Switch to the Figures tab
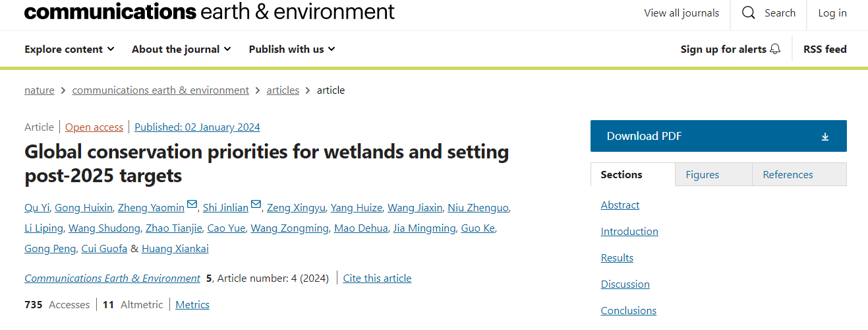Viewport: 868px width, 330px height. pyautogui.click(x=702, y=174)
